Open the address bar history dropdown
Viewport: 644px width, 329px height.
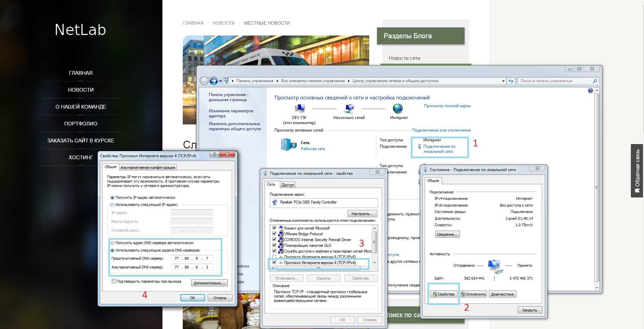coord(503,81)
